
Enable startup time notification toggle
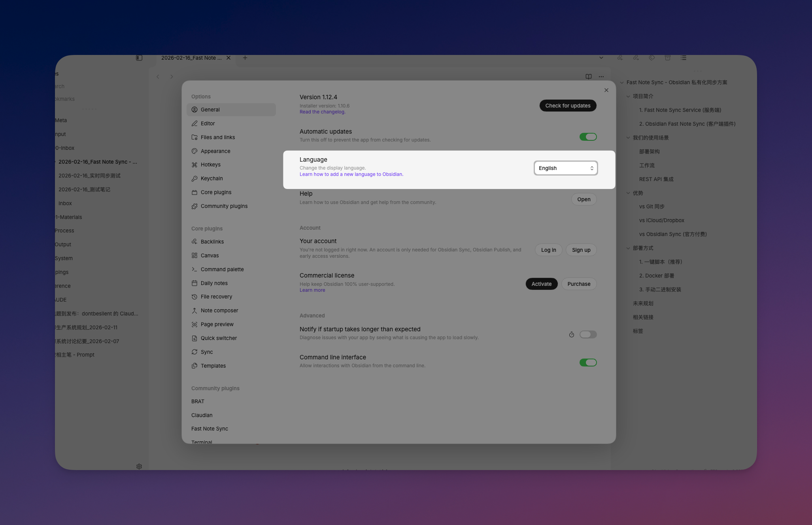point(588,335)
